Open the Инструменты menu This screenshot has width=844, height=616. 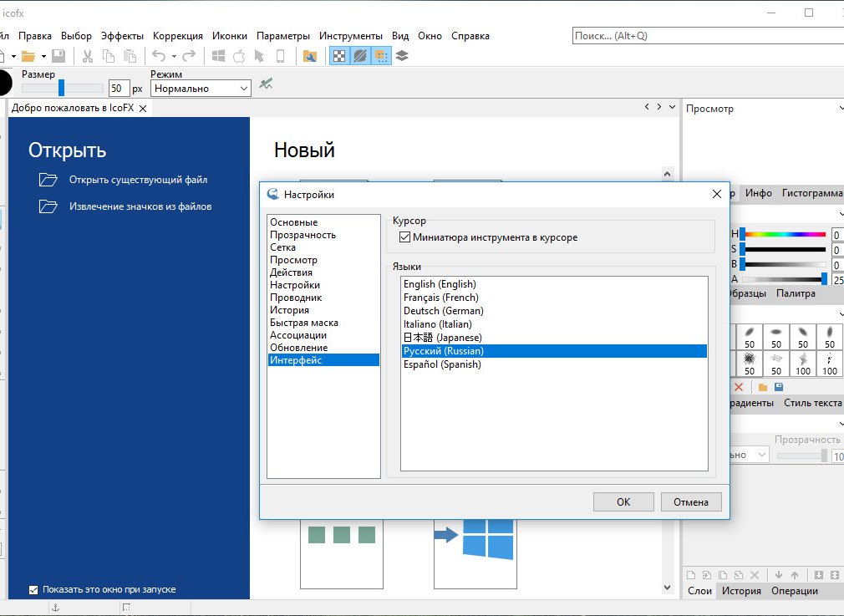tap(350, 36)
